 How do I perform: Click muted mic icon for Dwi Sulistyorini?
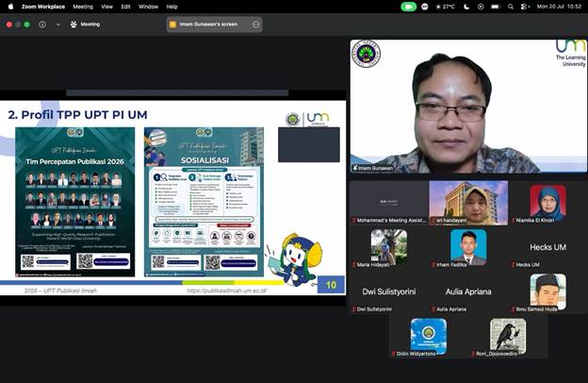point(353,309)
